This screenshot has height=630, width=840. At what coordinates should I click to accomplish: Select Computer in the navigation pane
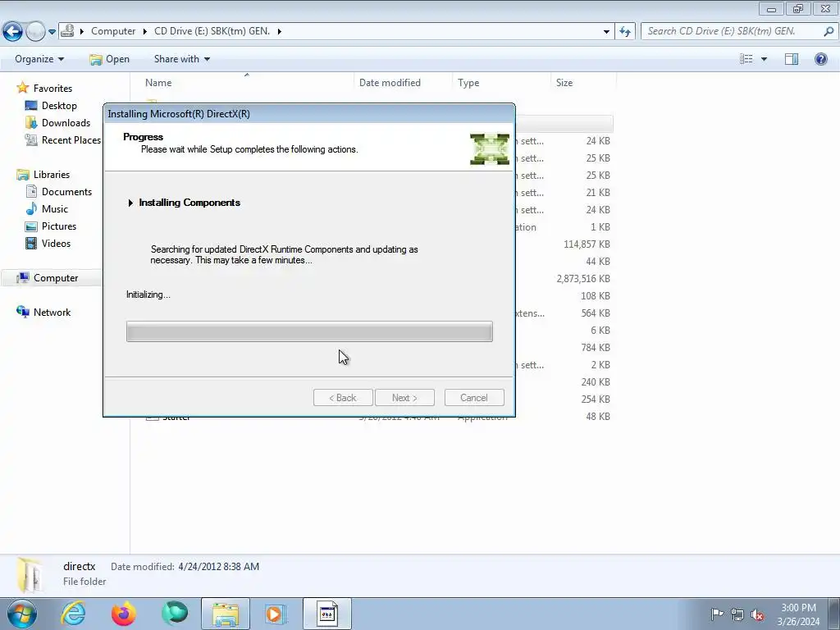coord(56,278)
